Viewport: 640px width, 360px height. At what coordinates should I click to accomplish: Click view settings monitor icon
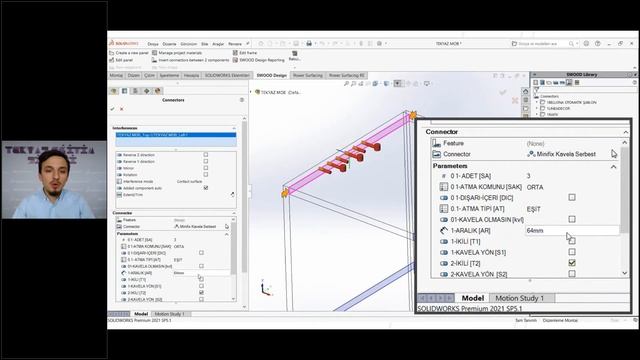click(x=427, y=84)
